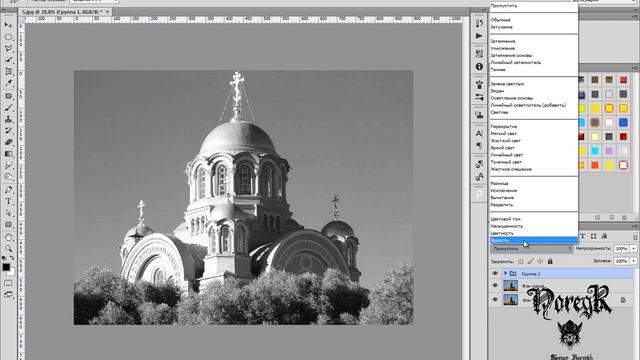Select the Crop tool
Viewport: 640px width, 360px height.
[8, 71]
